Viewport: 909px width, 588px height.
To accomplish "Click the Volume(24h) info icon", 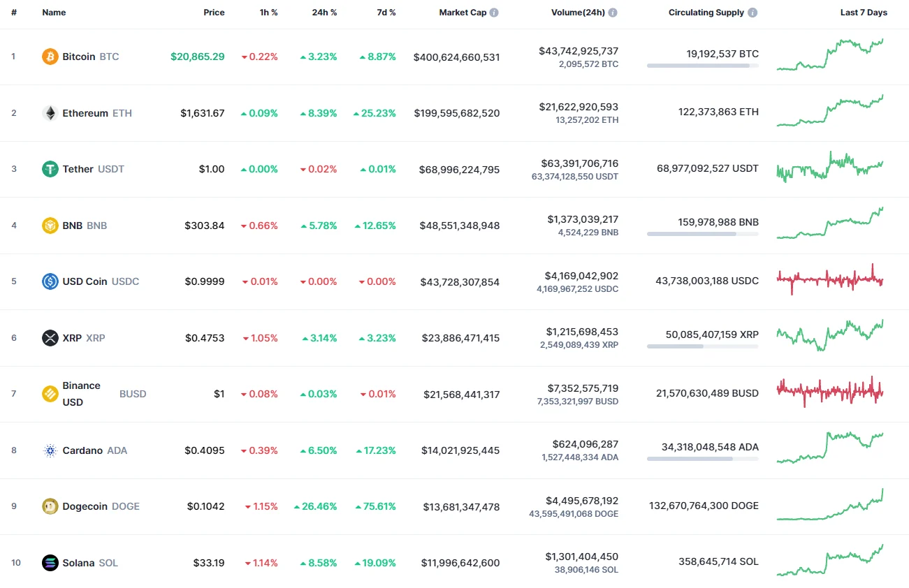I will pos(613,12).
